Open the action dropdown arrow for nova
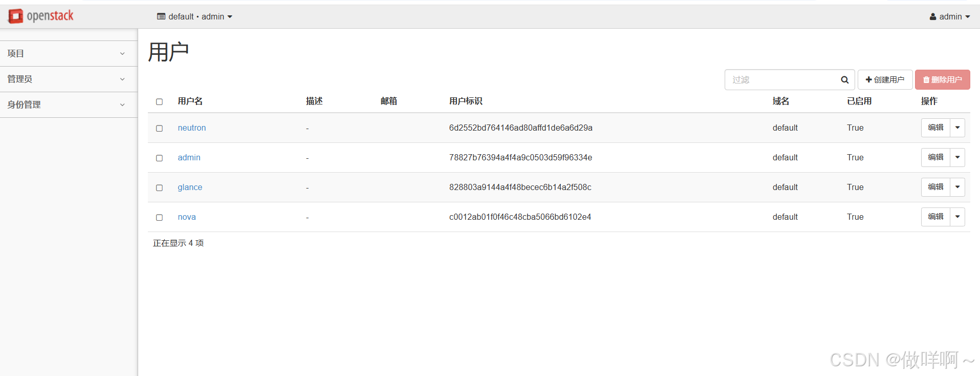The width and height of the screenshot is (980, 376). (957, 217)
